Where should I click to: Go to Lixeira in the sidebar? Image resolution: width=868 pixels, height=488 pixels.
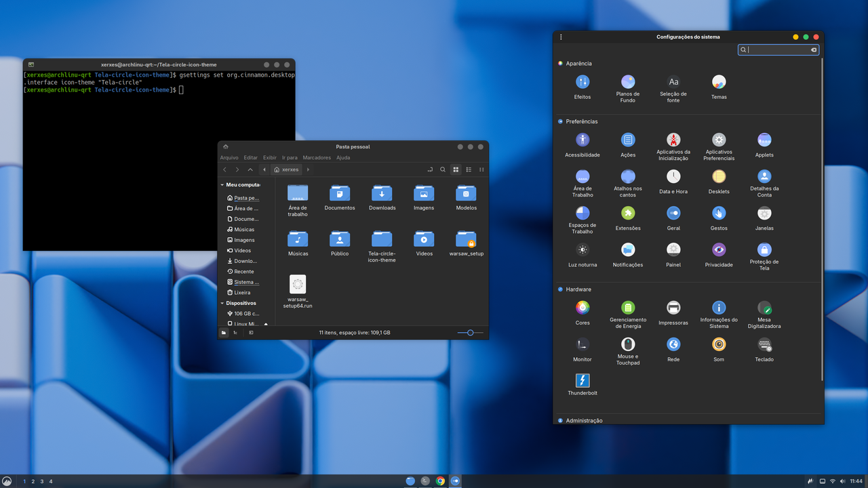click(x=242, y=292)
